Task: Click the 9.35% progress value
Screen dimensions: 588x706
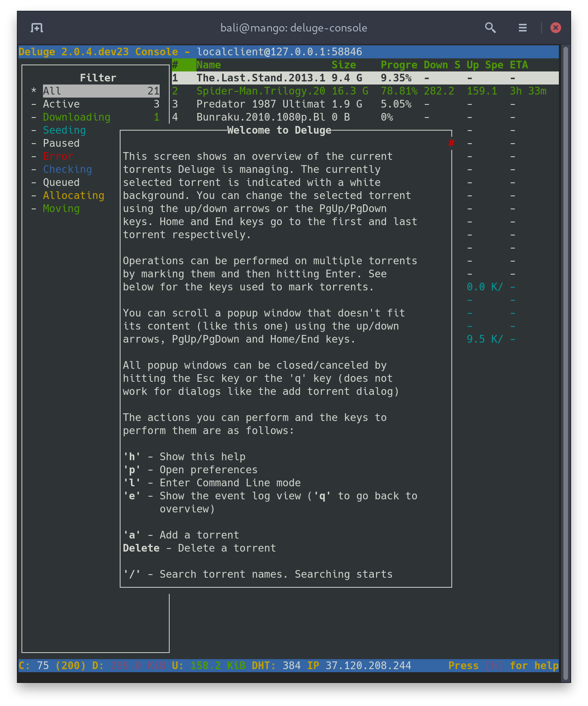Action: (x=396, y=78)
